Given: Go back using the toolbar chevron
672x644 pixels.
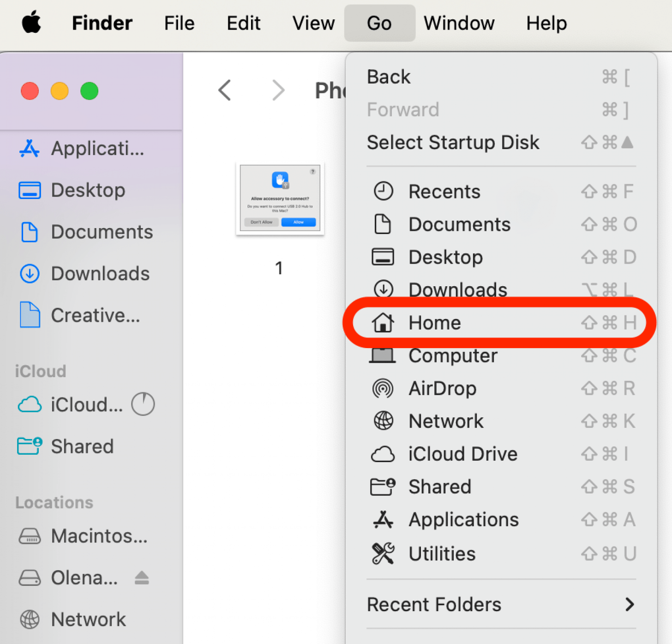Looking at the screenshot, I should point(225,90).
